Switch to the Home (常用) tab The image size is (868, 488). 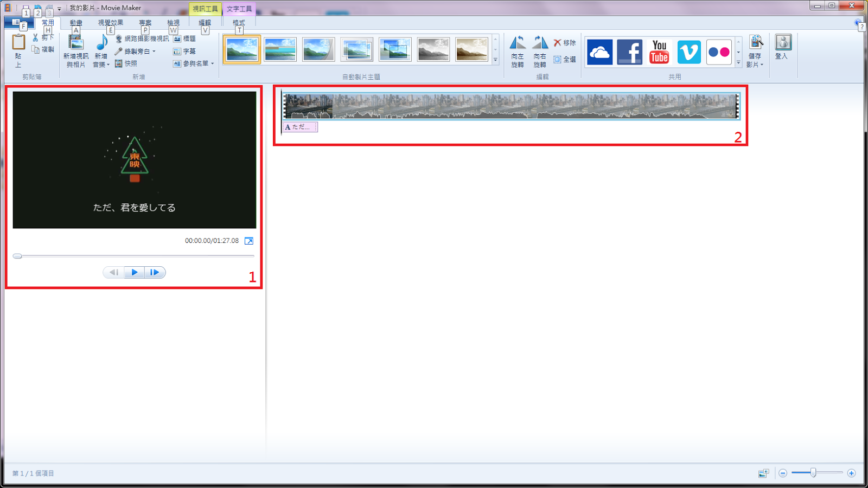click(48, 23)
